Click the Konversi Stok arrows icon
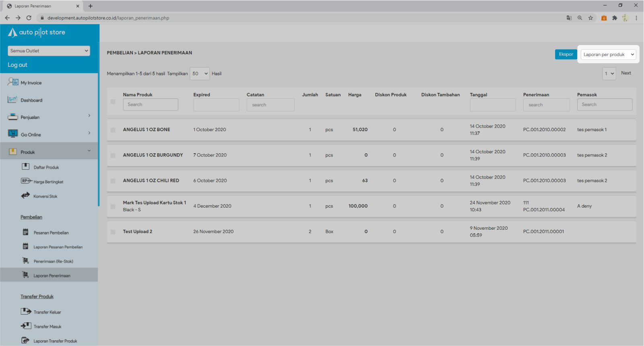The width and height of the screenshot is (644, 346). 25,196
